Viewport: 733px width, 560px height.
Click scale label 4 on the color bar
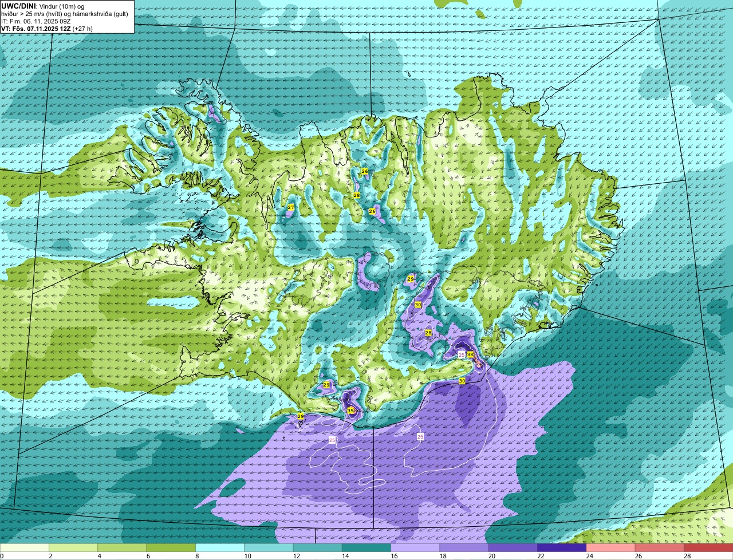(99, 556)
